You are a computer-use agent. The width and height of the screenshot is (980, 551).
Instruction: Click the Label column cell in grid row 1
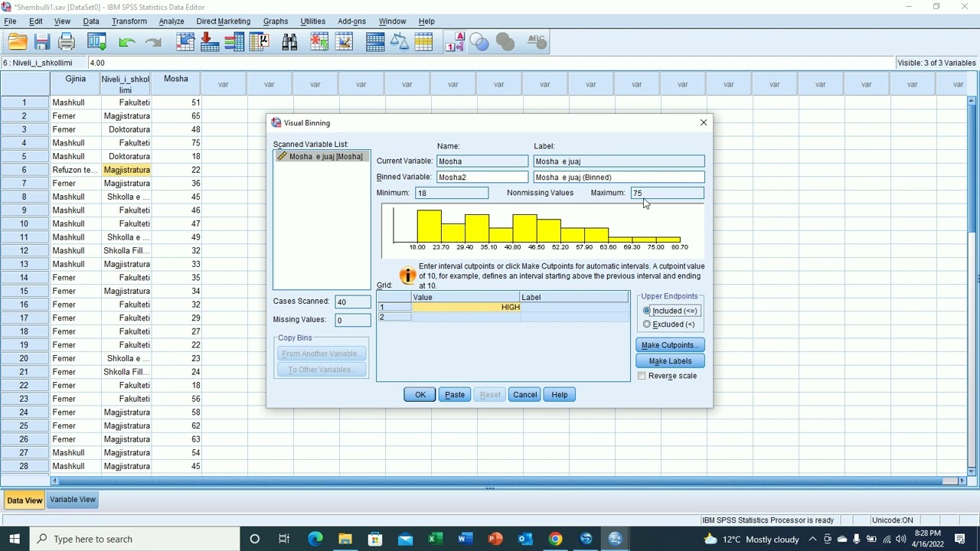pos(574,307)
